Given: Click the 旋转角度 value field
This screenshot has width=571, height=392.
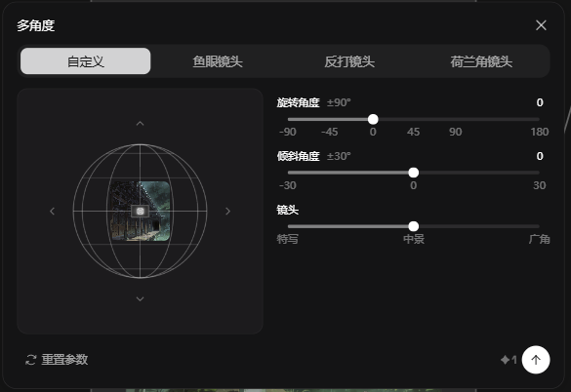Looking at the screenshot, I should pos(540,102).
